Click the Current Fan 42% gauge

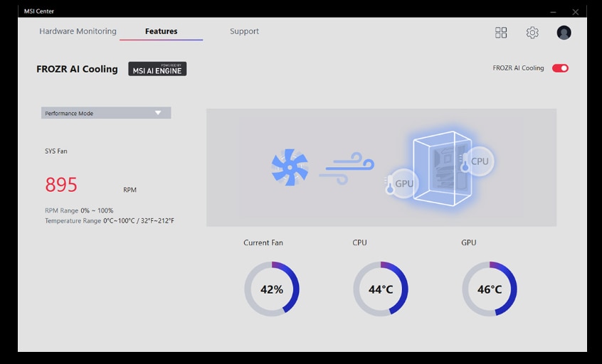tap(272, 289)
